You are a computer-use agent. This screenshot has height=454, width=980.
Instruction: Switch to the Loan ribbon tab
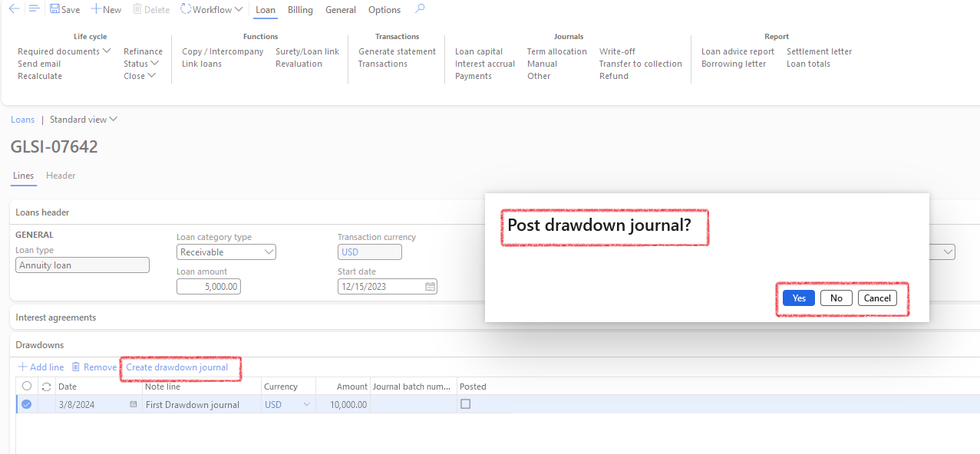click(266, 10)
